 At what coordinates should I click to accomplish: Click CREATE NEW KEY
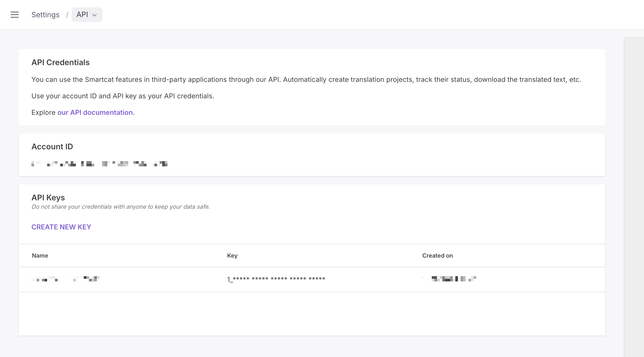tap(61, 227)
